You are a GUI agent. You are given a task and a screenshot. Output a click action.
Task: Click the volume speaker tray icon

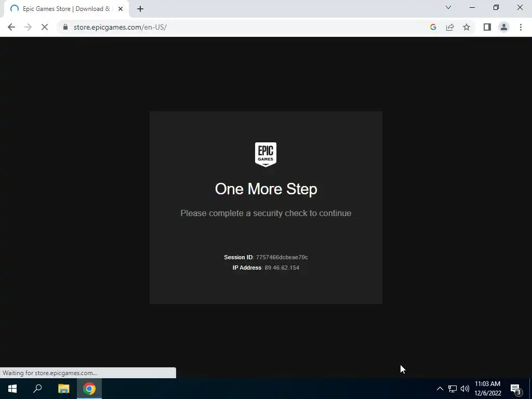click(x=465, y=389)
